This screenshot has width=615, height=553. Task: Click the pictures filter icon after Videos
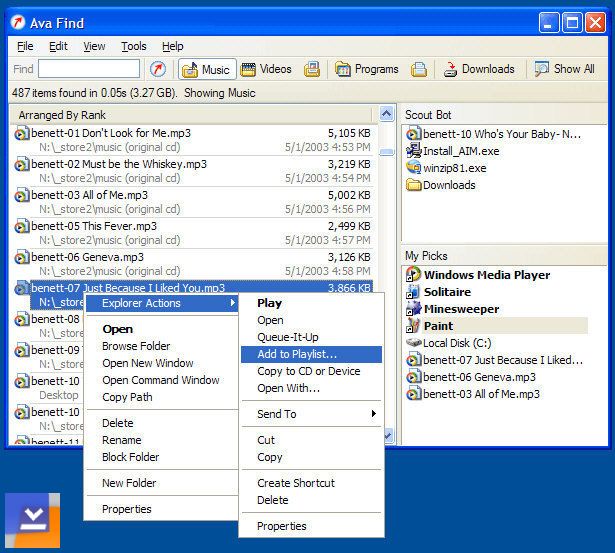312,69
